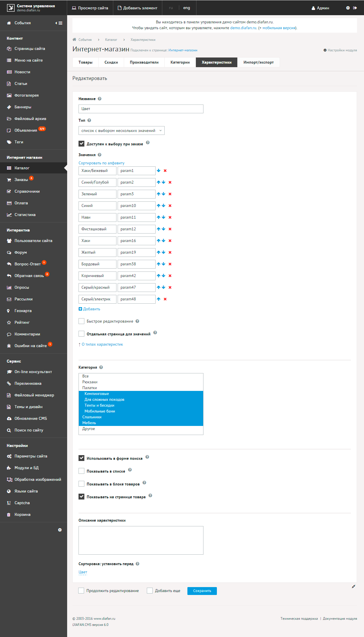Enable Быстрое редактирование checkbox
The image size is (364, 637).
pos(81,321)
